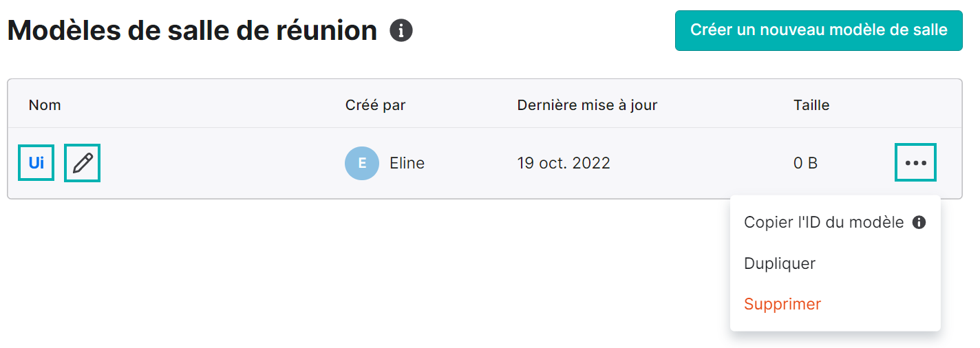This screenshot has height=348, width=980.
Task: Click the info icon next to Copier l'ID
Action: click(x=919, y=222)
